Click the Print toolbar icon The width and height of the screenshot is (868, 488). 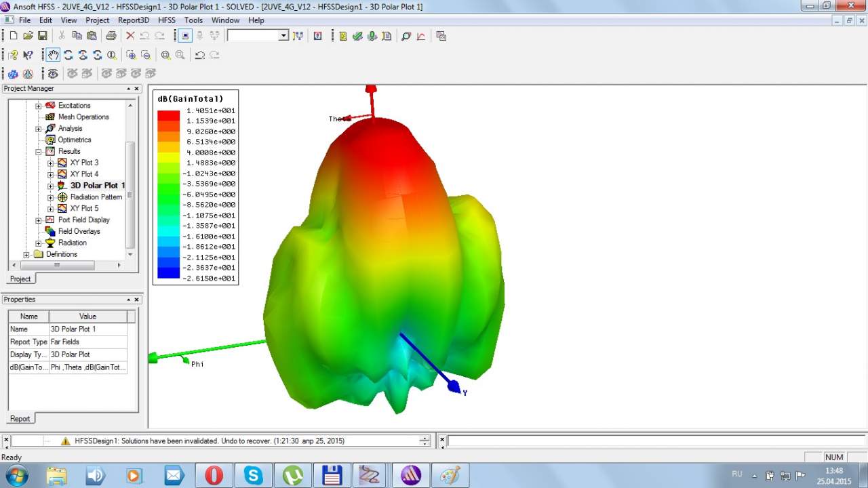(x=111, y=36)
